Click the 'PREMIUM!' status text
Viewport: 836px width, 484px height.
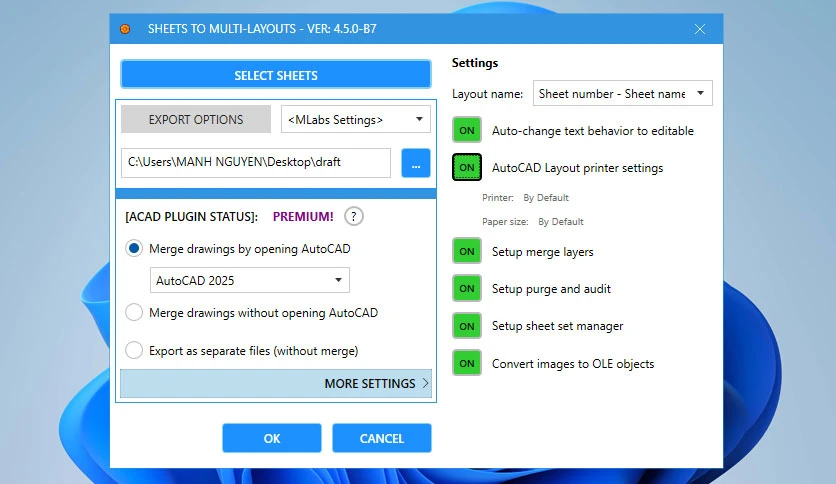click(x=303, y=216)
